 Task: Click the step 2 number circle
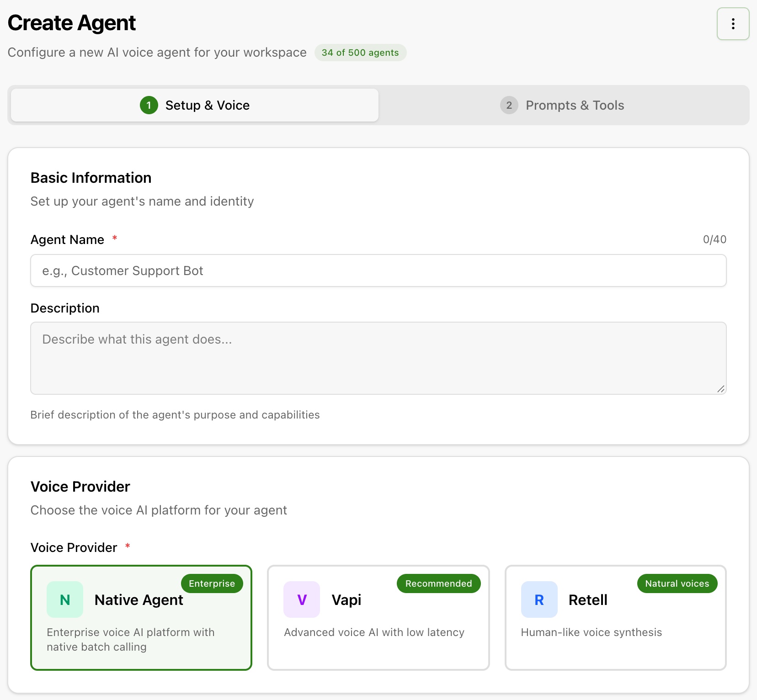509,105
